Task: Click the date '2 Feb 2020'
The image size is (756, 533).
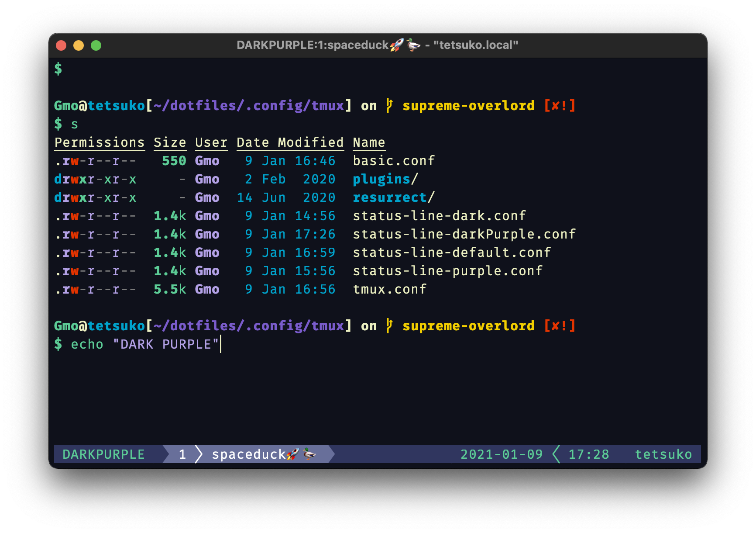Action: click(290, 179)
